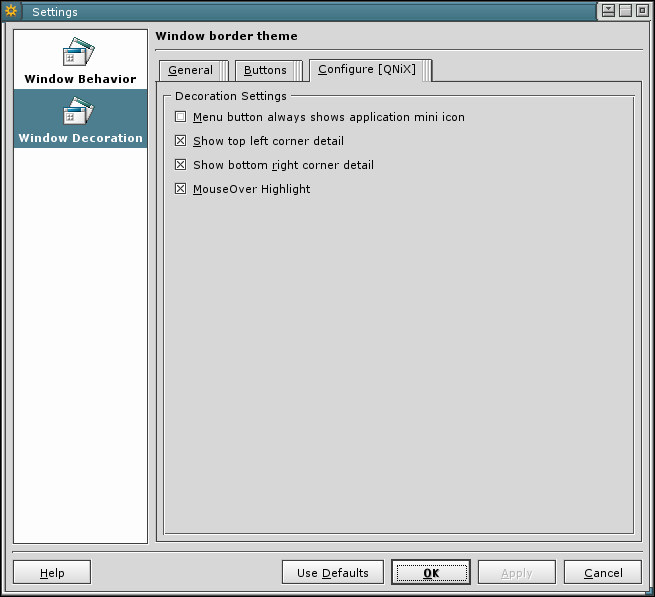
Task: Click the 'Window border theme' heading
Action: click(x=226, y=36)
